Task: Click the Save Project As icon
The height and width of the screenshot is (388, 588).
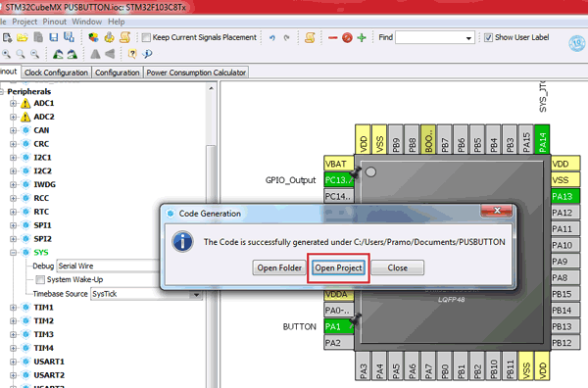Action: point(69,37)
